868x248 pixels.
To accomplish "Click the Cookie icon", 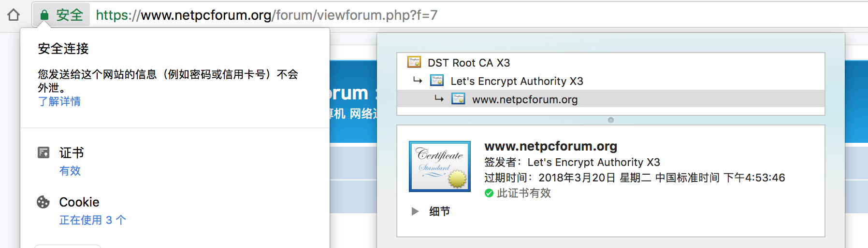I will [x=43, y=202].
